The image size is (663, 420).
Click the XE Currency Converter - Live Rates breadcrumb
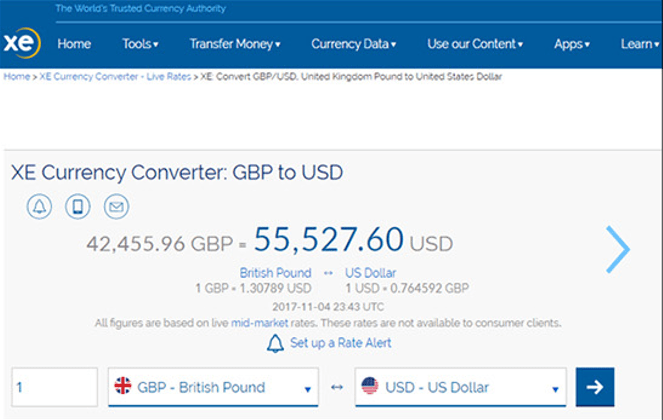(115, 77)
